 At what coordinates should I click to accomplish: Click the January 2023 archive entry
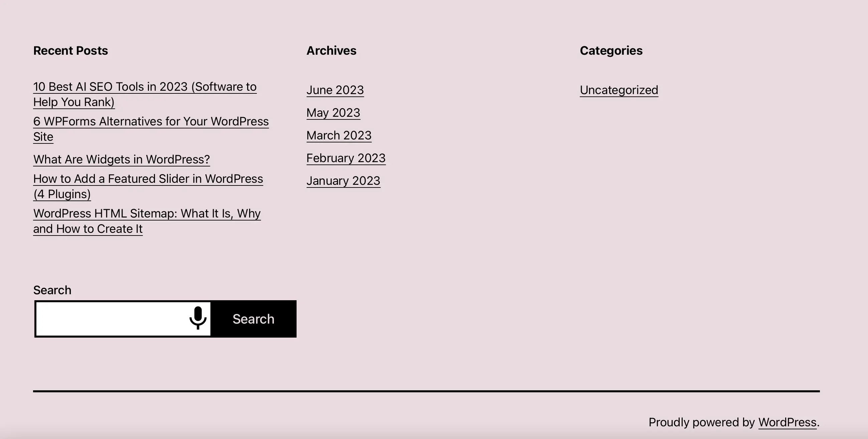click(x=344, y=180)
